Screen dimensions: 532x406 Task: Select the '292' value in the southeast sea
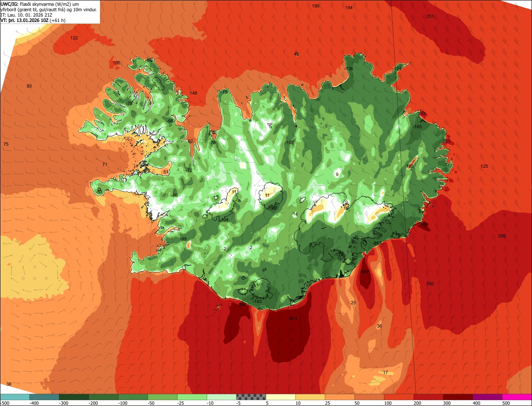click(430, 284)
